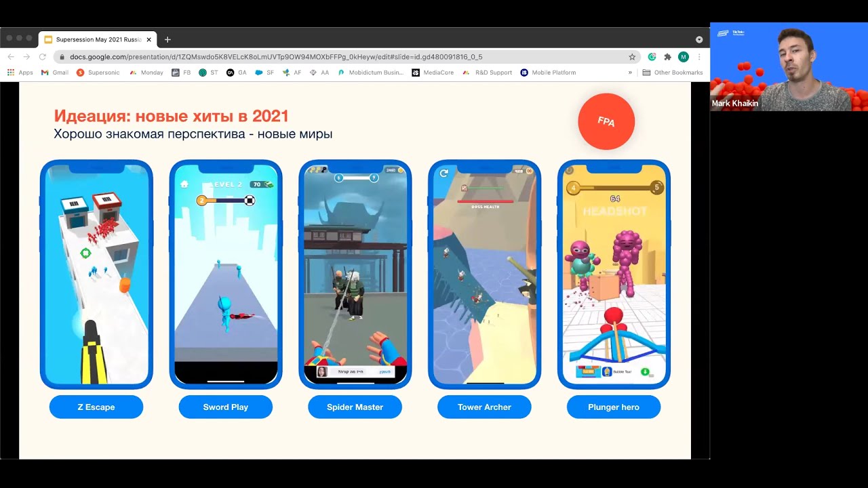
Task: Click the Z Escape label button
Action: (96, 407)
